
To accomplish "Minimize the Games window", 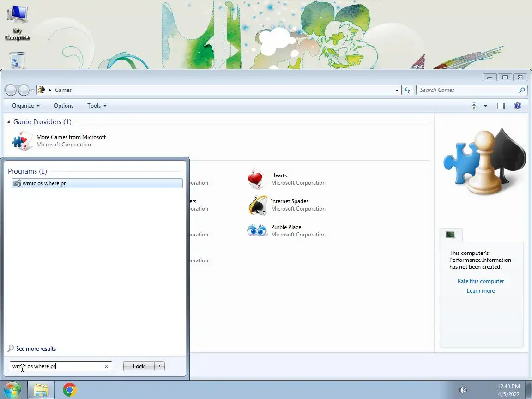I will pos(490,78).
